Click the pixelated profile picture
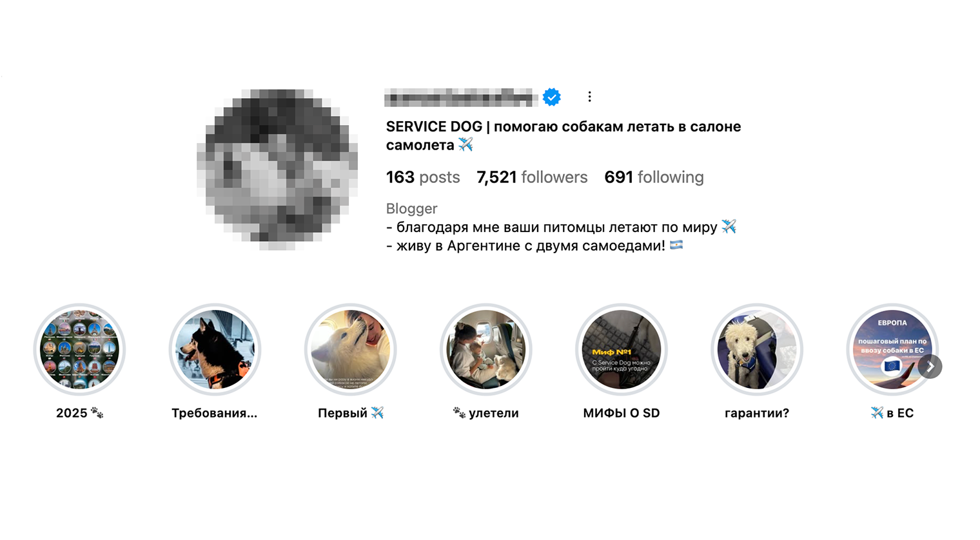The image size is (980, 540). 277,169
